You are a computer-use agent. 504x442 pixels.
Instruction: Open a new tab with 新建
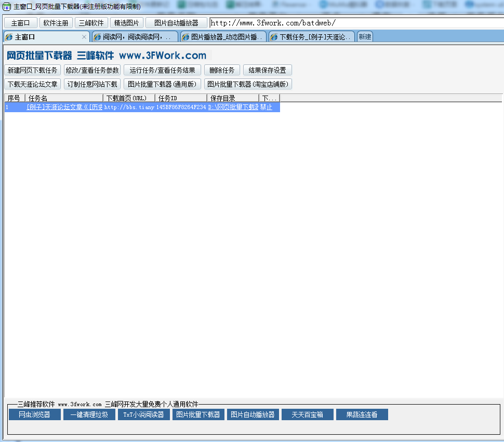coord(365,37)
